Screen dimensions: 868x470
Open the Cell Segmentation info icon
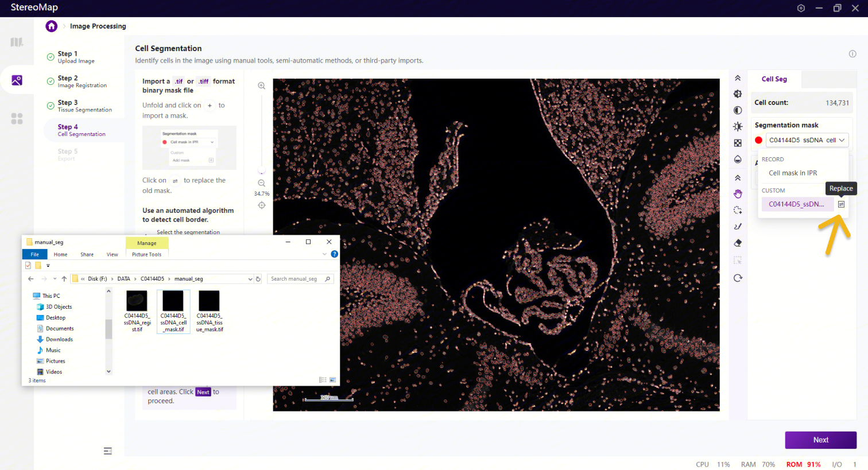tap(852, 53)
